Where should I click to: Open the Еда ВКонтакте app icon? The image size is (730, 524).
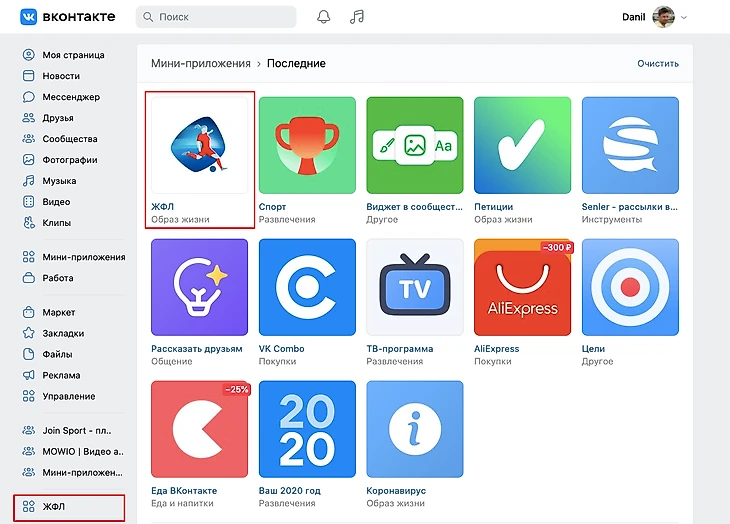click(x=199, y=429)
